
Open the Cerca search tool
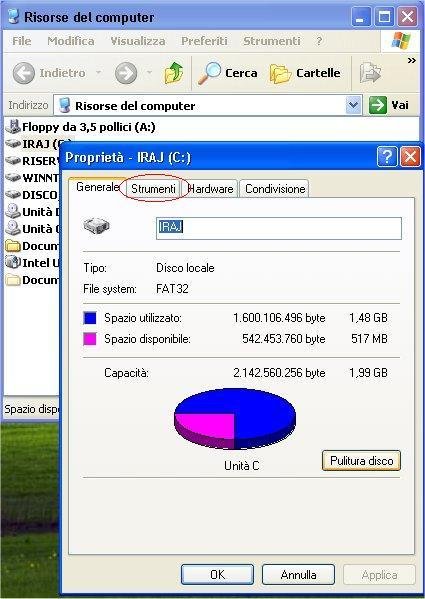pyautogui.click(x=228, y=73)
